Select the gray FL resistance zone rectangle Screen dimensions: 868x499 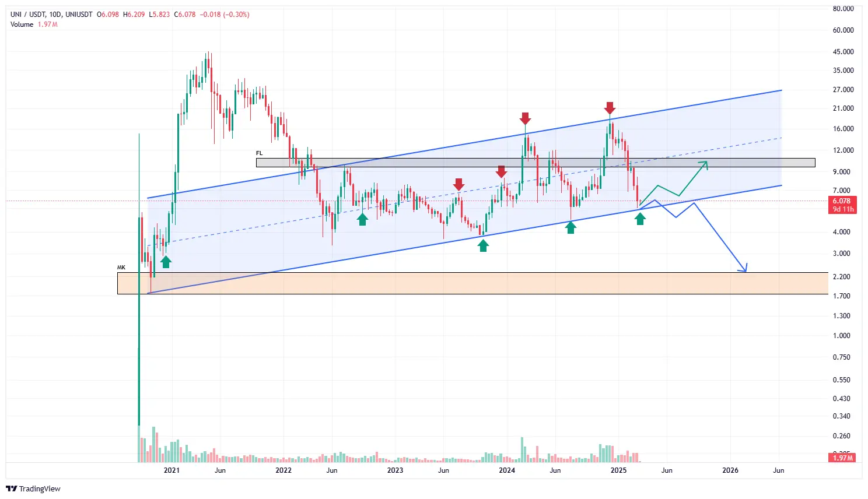click(x=535, y=163)
